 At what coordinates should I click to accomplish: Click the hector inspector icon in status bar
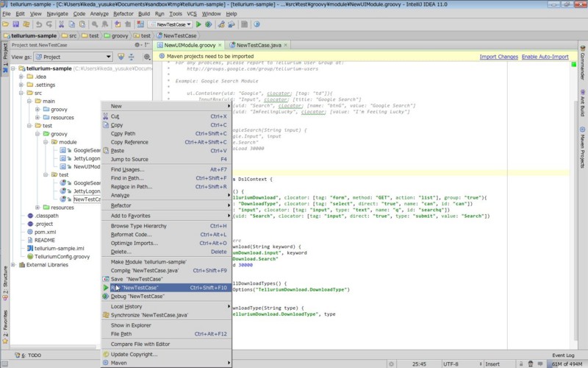coord(530,364)
